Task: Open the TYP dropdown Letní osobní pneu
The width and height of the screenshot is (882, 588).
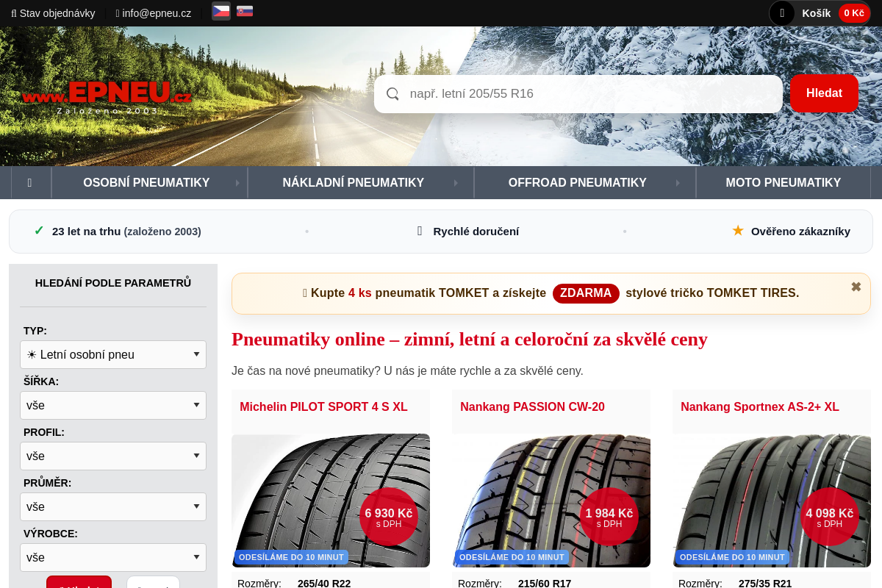Action: [113, 354]
